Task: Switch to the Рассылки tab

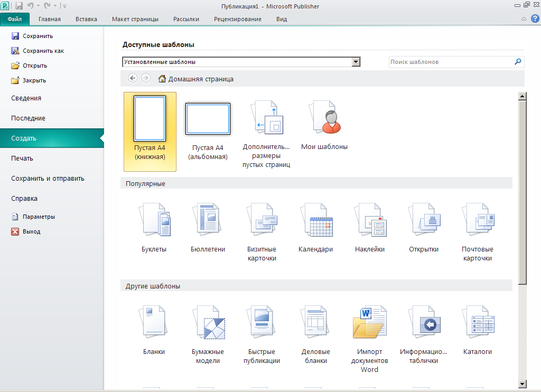Action: [x=186, y=19]
